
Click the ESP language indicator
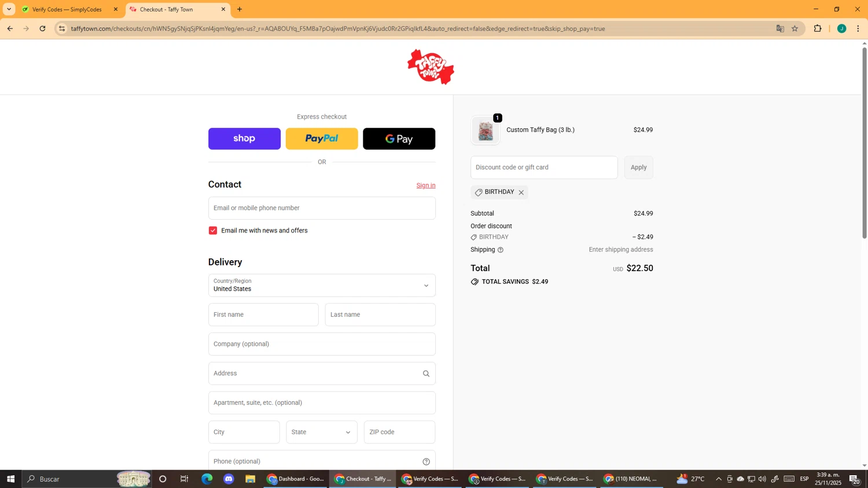coord(804,479)
